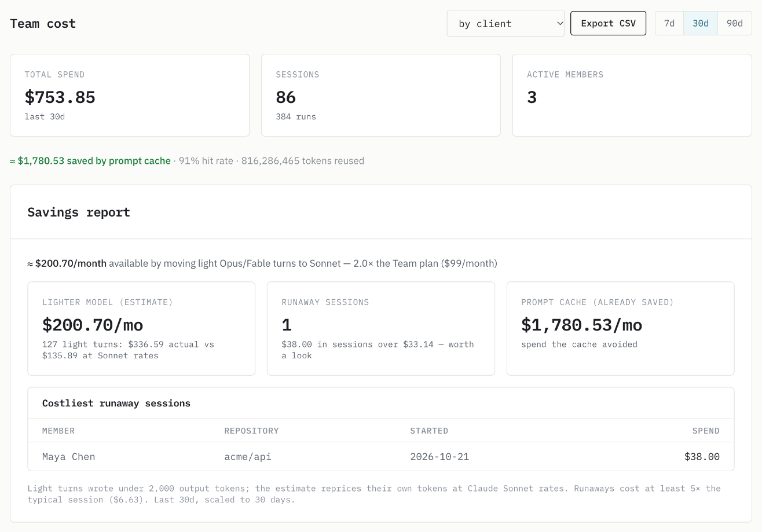This screenshot has height=532, width=762.
Task: Click the Export CSV button
Action: coord(608,23)
